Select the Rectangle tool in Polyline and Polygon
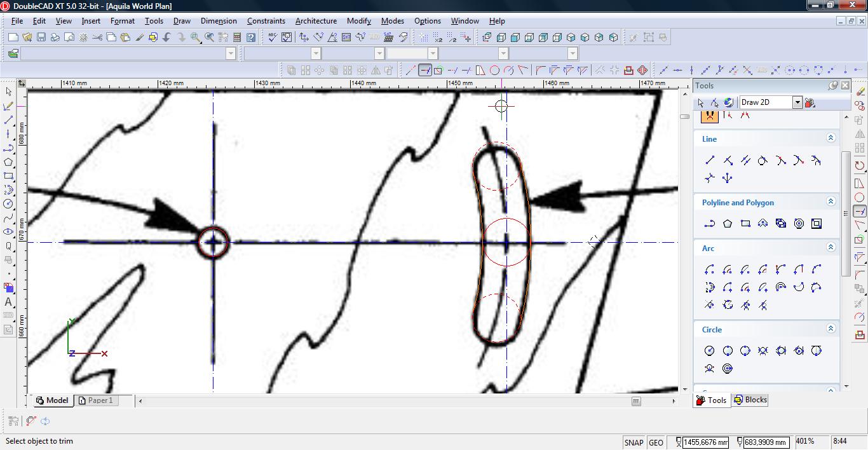The width and height of the screenshot is (868, 450). tap(745, 224)
